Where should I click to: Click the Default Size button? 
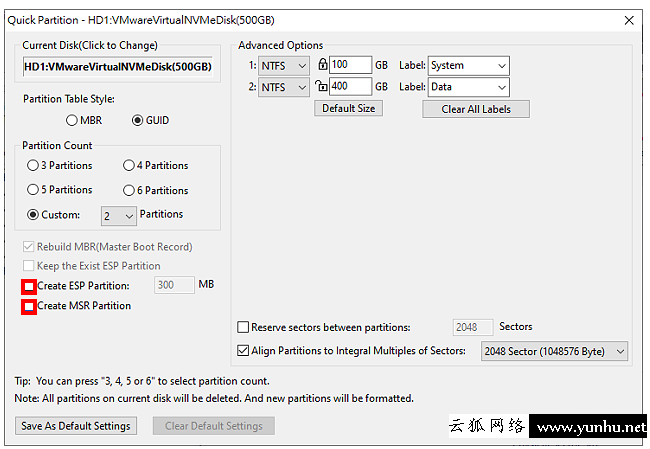[x=348, y=109]
